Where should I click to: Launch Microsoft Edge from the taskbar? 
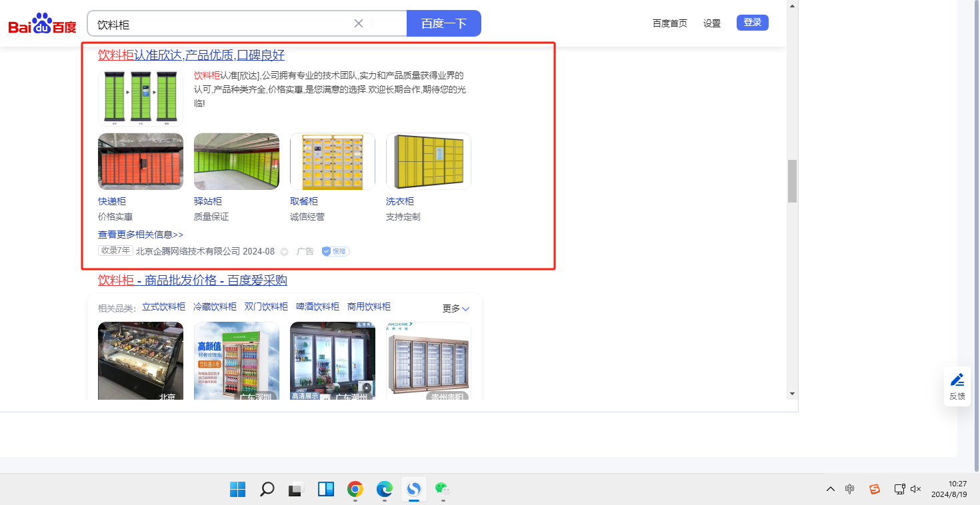coord(385,490)
